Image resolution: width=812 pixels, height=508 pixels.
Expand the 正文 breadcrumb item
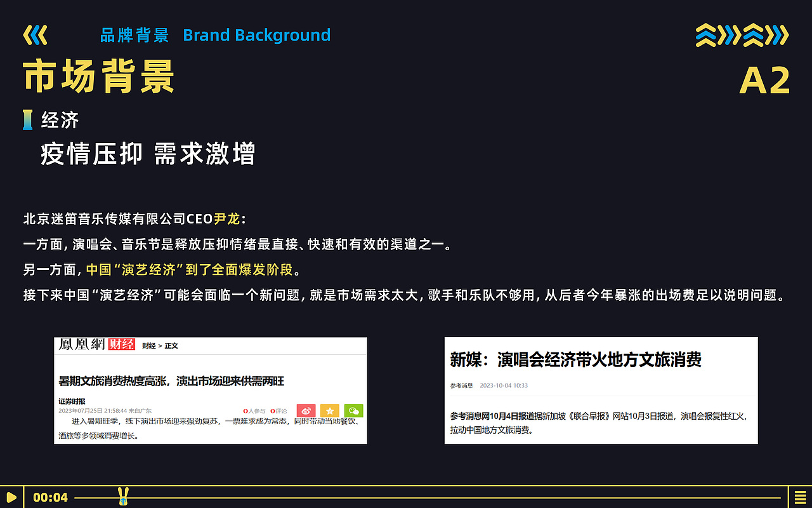point(171,346)
